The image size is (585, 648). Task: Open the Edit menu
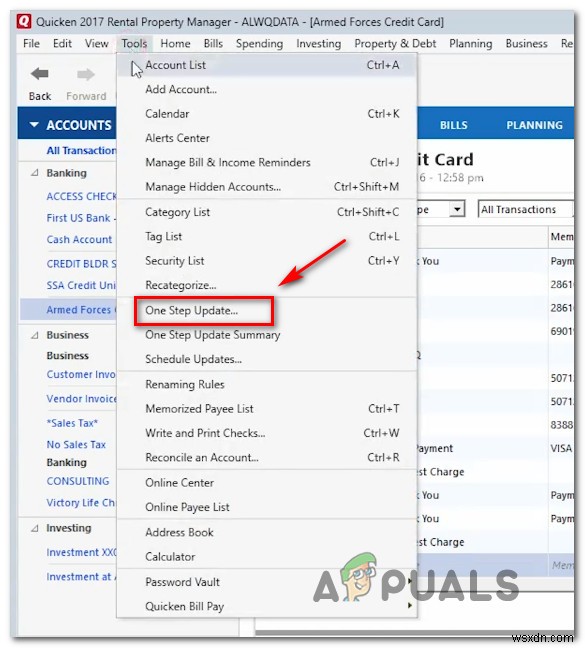pos(62,43)
